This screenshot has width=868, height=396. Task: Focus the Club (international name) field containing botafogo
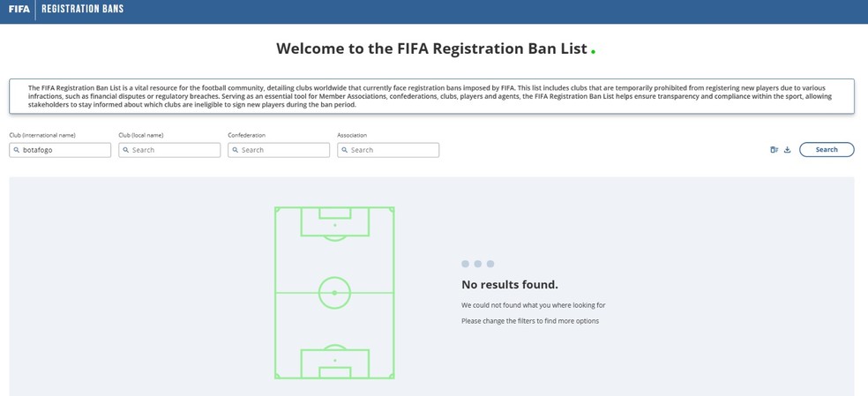coord(60,150)
